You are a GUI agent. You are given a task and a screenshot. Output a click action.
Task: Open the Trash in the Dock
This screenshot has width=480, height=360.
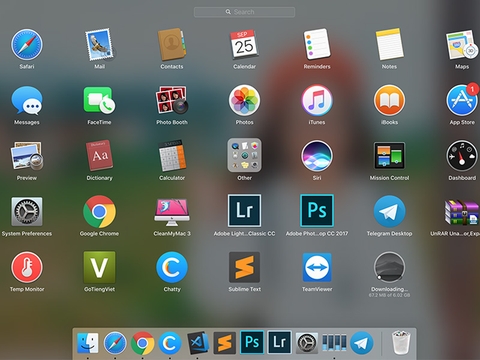[401, 342]
